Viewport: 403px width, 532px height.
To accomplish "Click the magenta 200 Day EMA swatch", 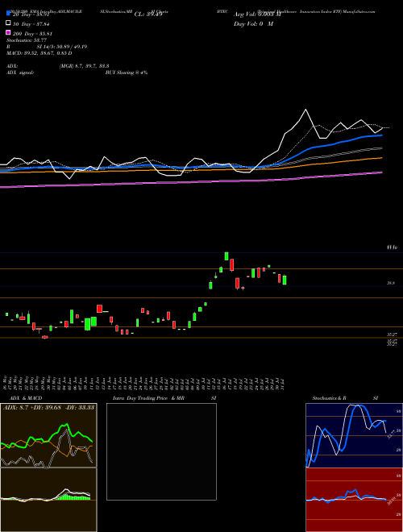I will pos(8,32).
